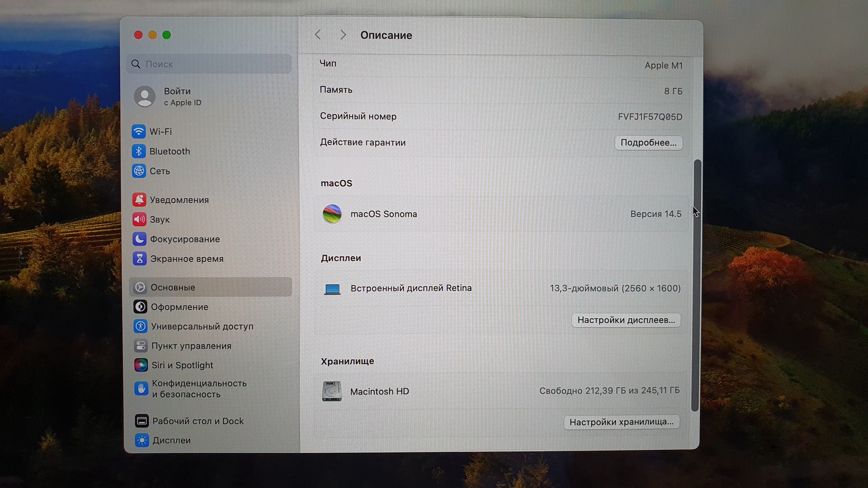Screen dimensions: 868x488
Task: Select Оформление in the sidebar
Action: click(179, 307)
